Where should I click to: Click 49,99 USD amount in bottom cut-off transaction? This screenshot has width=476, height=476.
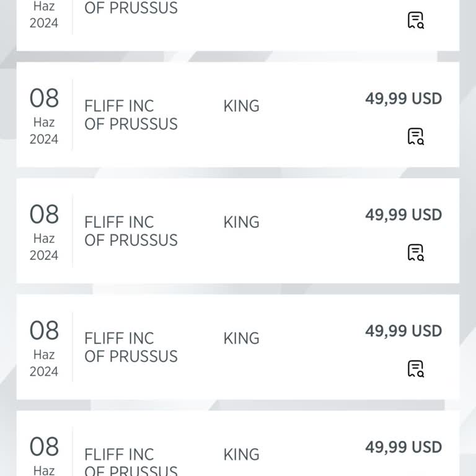click(x=403, y=447)
